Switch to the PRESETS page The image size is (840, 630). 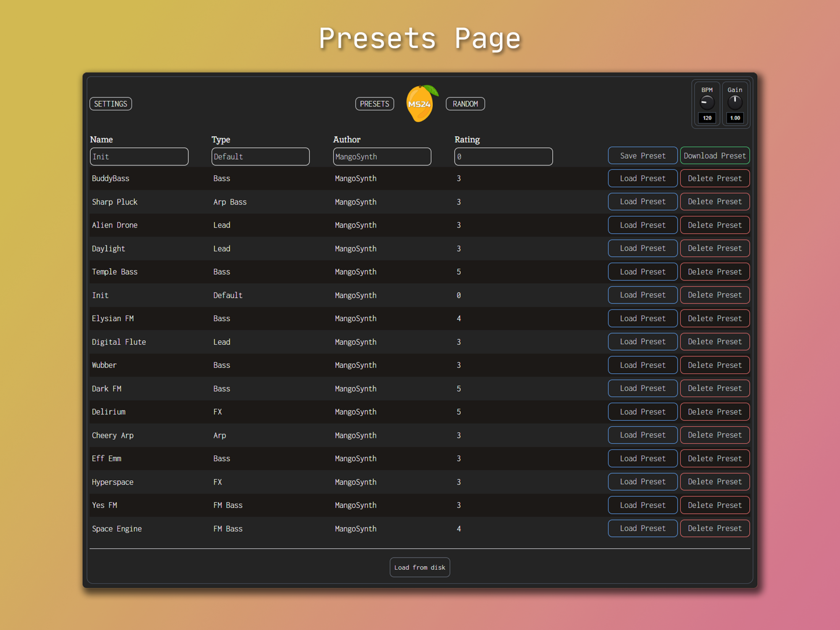pyautogui.click(x=374, y=104)
